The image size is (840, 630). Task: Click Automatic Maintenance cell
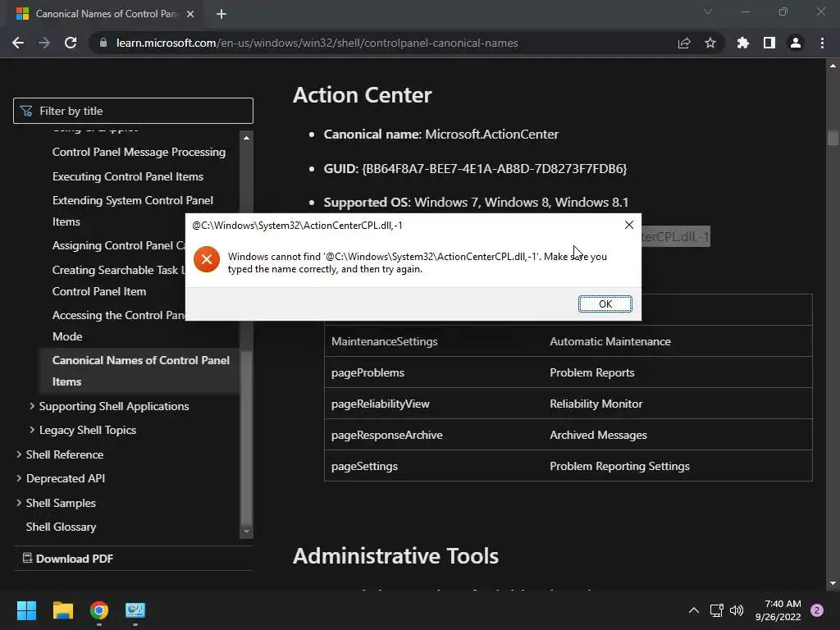coord(609,342)
